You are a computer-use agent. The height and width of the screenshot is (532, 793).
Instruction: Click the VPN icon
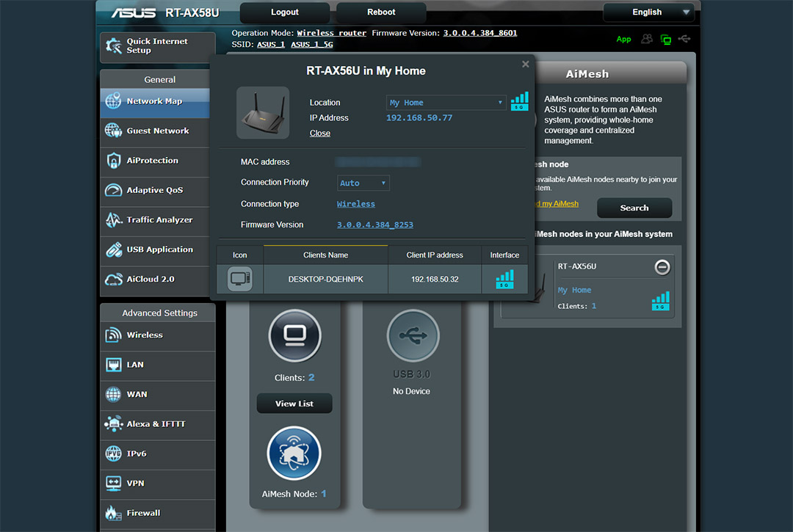[113, 483]
